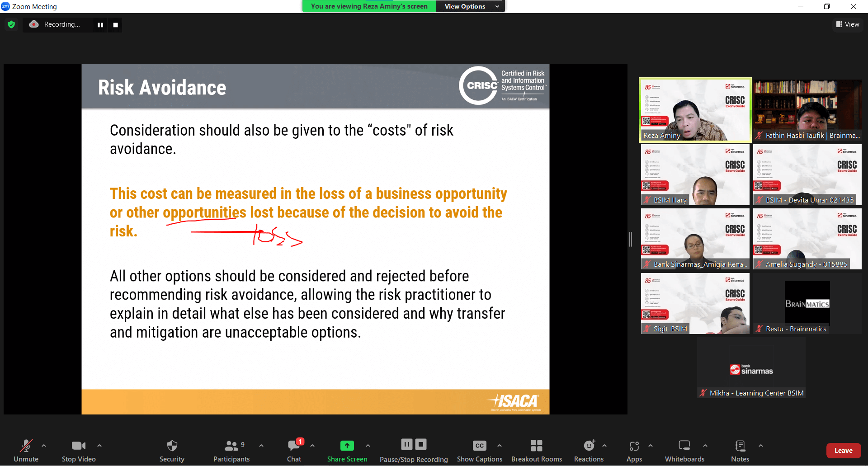The image size is (868, 466).
Task: Open the Security shield icon
Action: [x=172, y=446]
